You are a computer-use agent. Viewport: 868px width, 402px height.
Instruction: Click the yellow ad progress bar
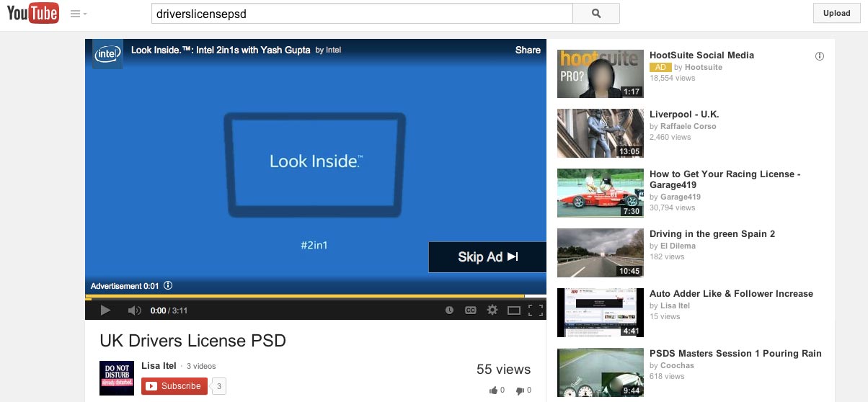(303, 296)
